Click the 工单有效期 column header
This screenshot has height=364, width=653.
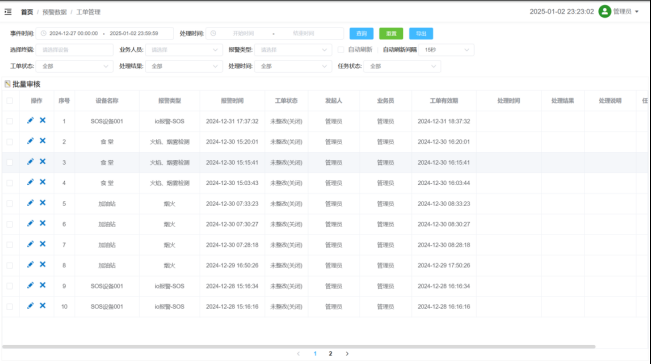[x=444, y=101]
